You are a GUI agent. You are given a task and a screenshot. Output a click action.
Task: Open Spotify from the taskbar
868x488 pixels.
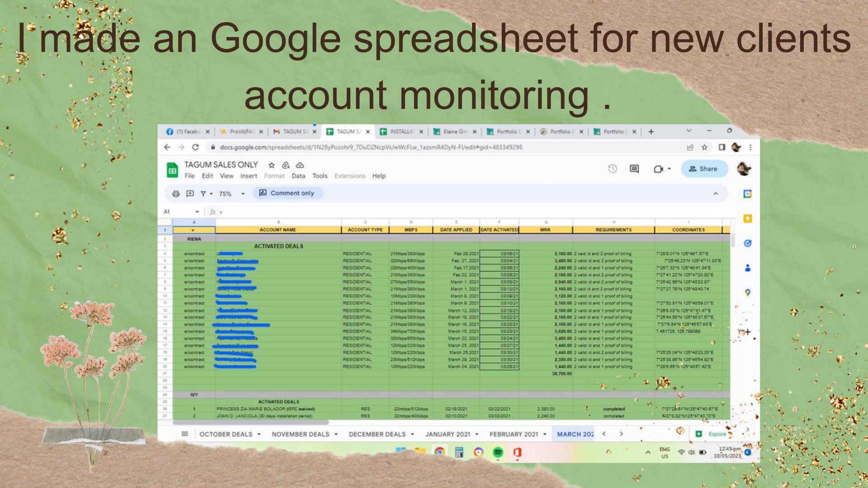coord(498,452)
